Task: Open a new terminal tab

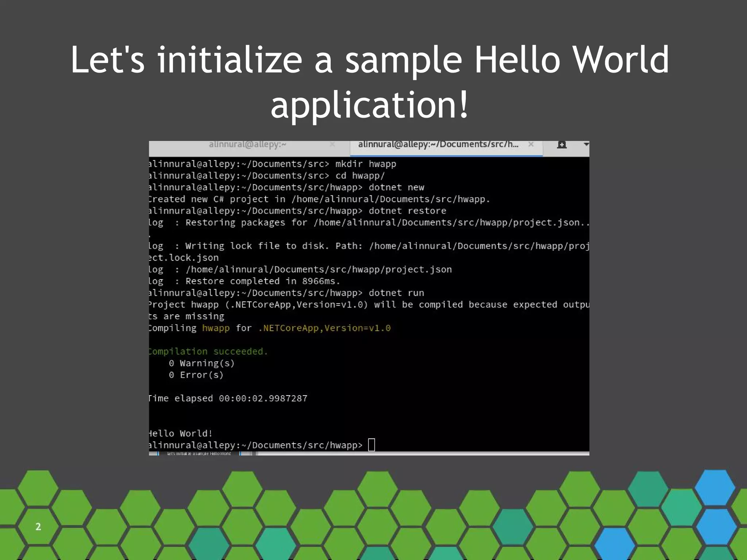Action: click(562, 145)
